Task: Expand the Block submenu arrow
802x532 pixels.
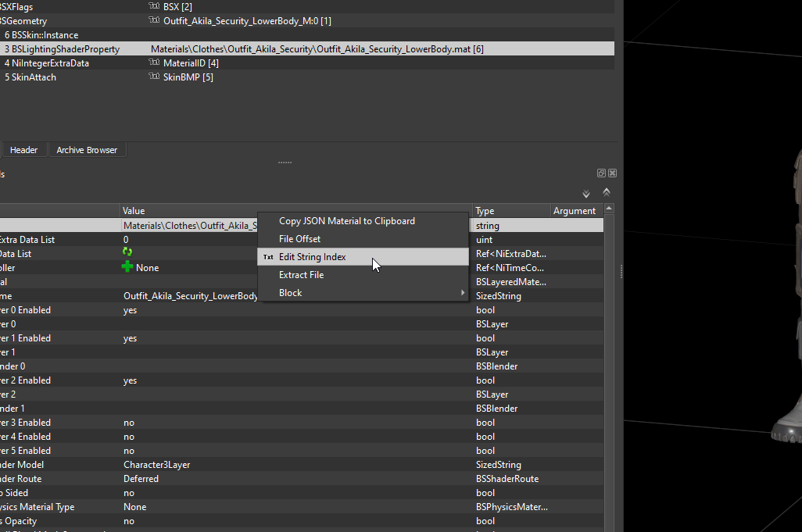Action: 463,293
